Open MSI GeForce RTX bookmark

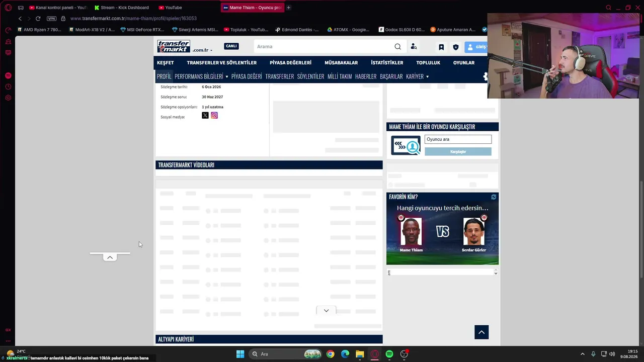pyautogui.click(x=142, y=30)
